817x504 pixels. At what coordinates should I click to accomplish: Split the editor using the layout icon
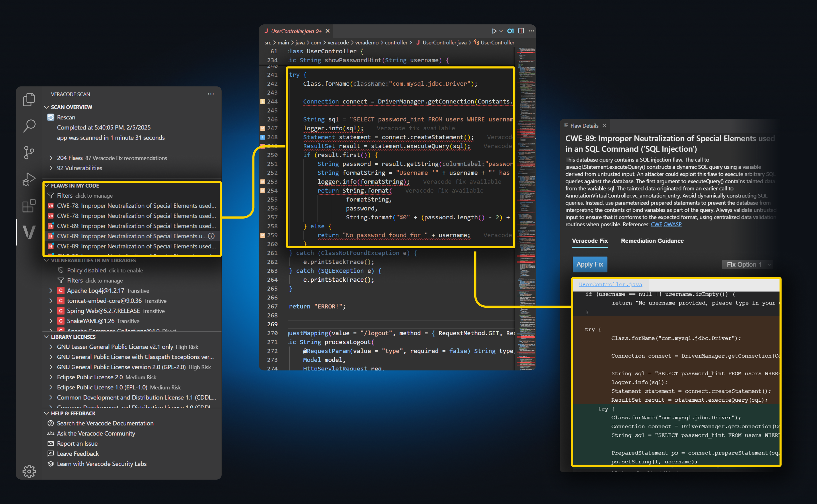tap(521, 31)
